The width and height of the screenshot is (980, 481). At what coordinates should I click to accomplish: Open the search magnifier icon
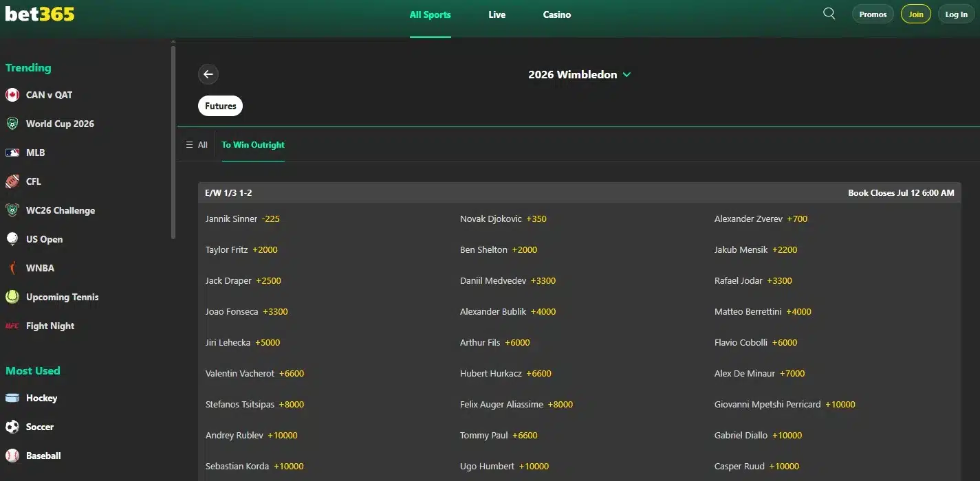829,14
